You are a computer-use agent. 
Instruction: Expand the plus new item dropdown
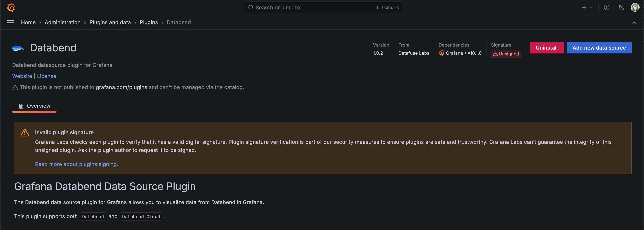coord(587,8)
